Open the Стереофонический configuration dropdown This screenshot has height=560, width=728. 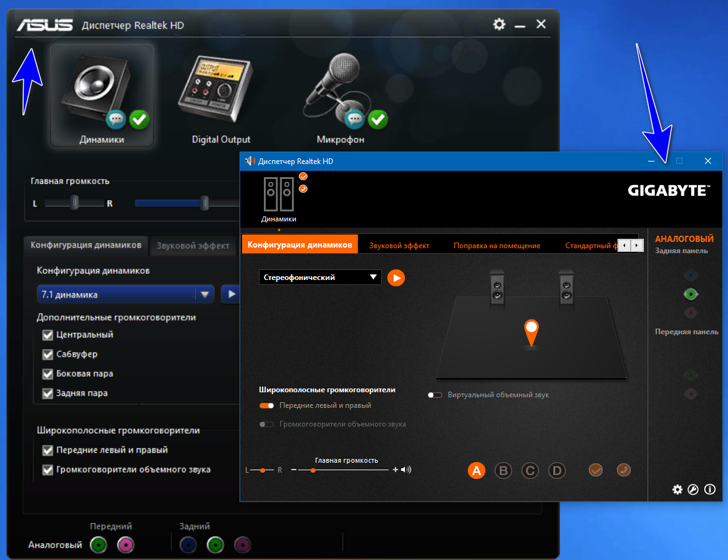tap(320, 278)
